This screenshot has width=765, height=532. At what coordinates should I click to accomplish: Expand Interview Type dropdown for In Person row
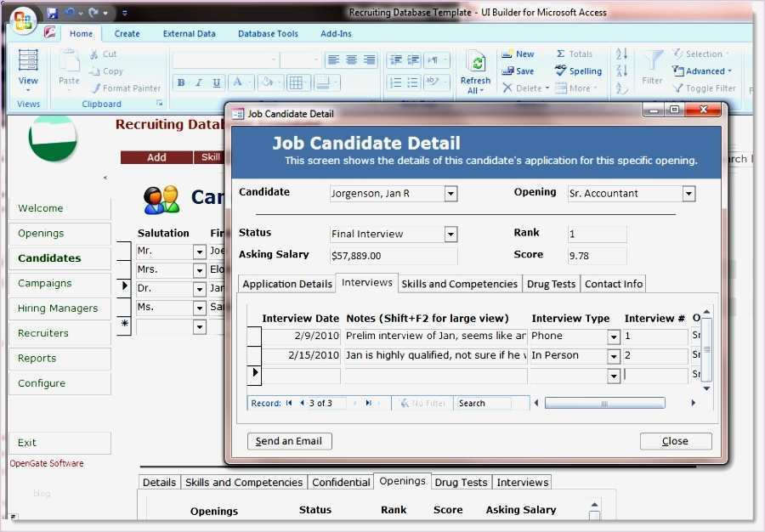(x=614, y=356)
